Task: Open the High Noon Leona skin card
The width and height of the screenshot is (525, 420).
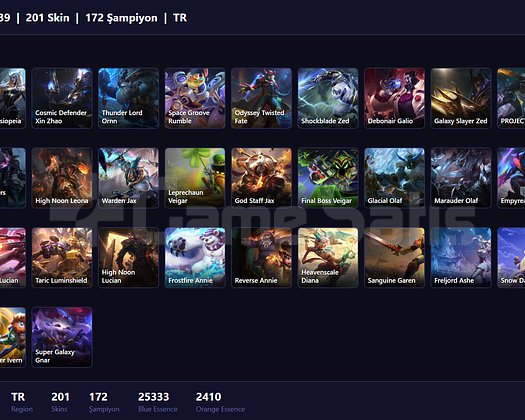Action: click(62, 178)
